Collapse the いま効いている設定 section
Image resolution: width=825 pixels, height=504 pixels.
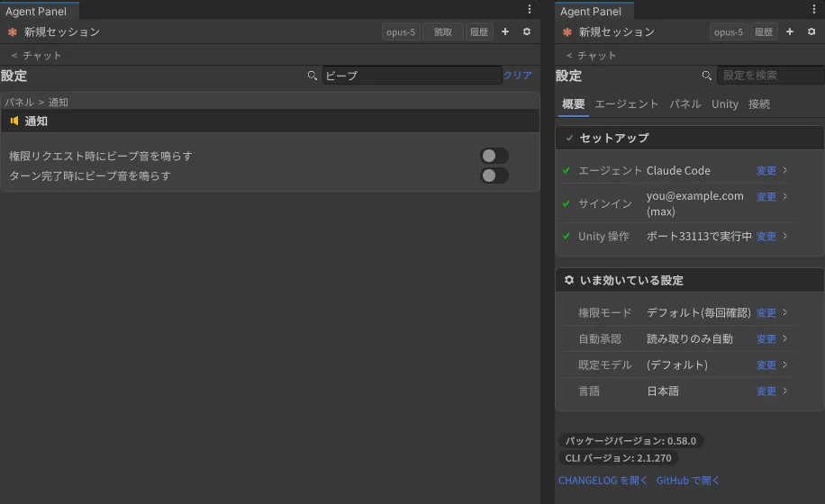click(x=689, y=280)
